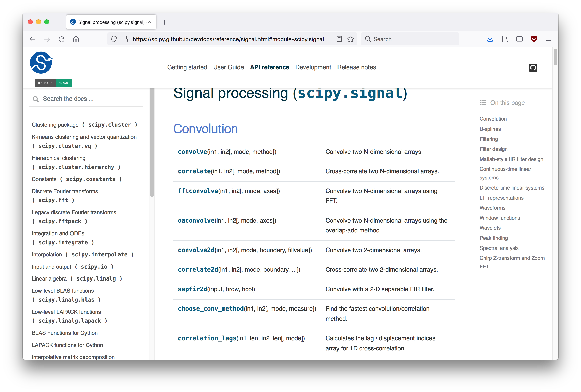
Task: Toggle the browser sidebar
Action: [x=519, y=39]
